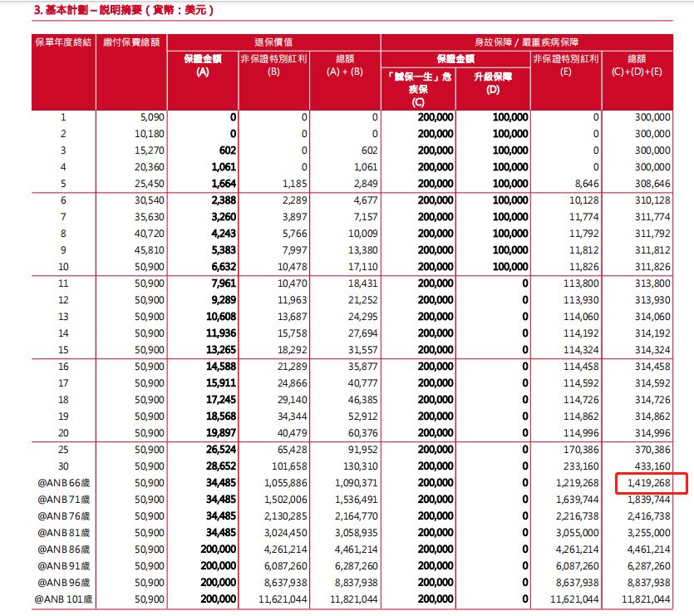694x616 pixels.
Task: Select total 46,385 in year 18 row
Action: [x=363, y=400]
